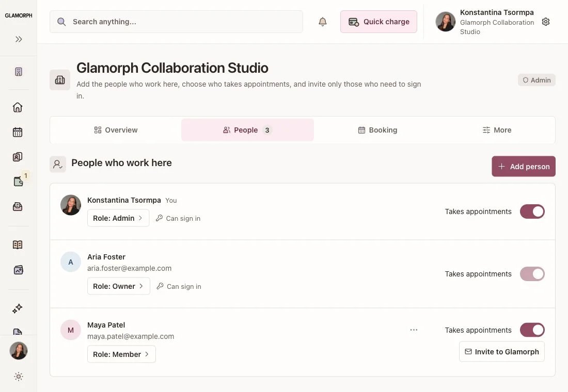Click the GLAMORPH logo
The image size is (568, 392).
tap(19, 15)
